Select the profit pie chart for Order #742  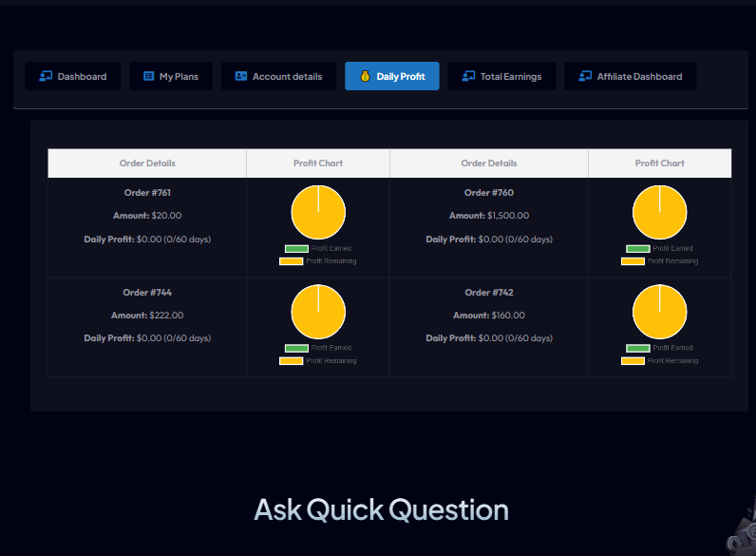[x=660, y=313]
